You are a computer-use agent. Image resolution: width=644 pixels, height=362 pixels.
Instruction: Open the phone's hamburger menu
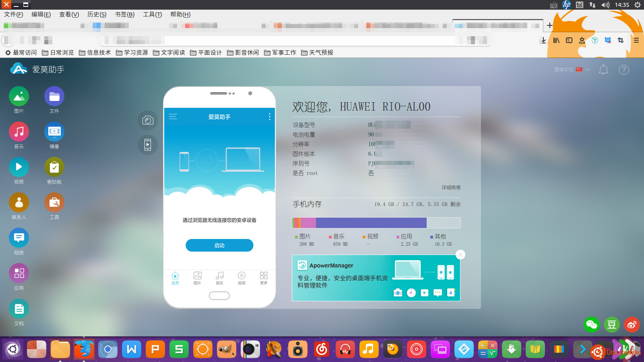173,117
